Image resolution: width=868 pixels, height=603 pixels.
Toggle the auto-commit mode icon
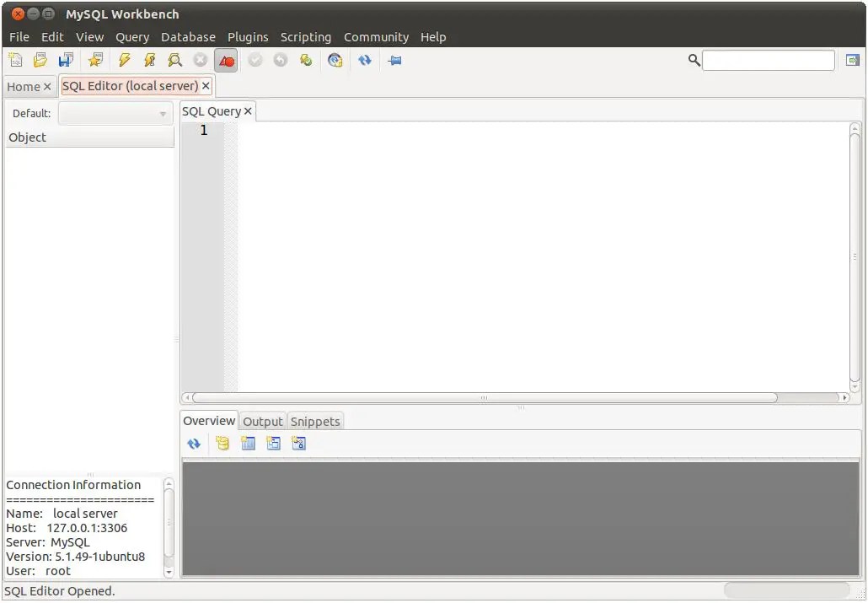tap(306, 60)
